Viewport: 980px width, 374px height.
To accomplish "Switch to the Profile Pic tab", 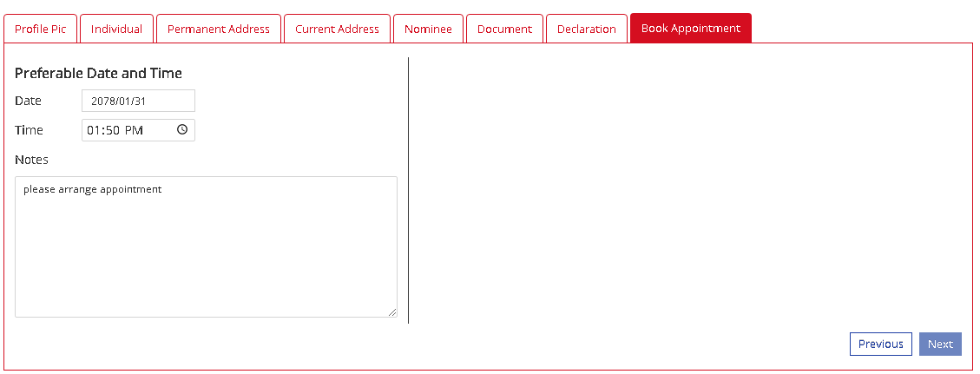I will [x=41, y=29].
